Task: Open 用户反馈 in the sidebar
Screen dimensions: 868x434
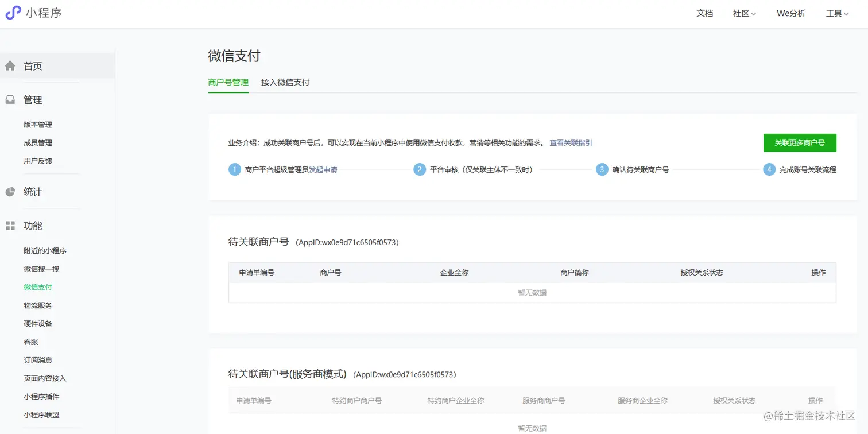Action: click(x=38, y=161)
